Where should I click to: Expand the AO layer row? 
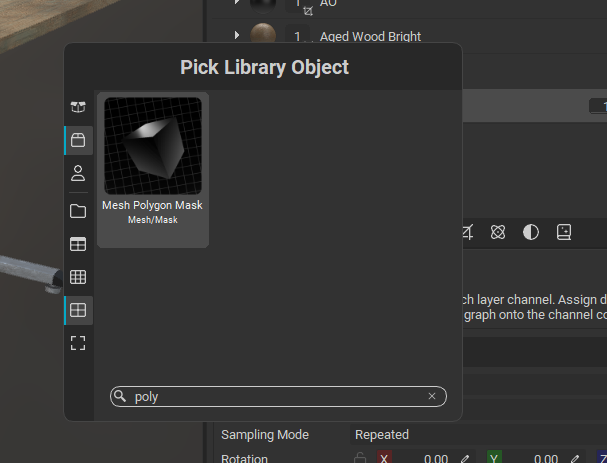[237, 3]
